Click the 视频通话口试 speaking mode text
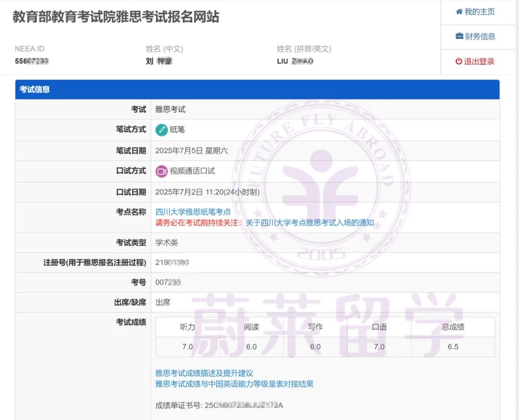 192,171
